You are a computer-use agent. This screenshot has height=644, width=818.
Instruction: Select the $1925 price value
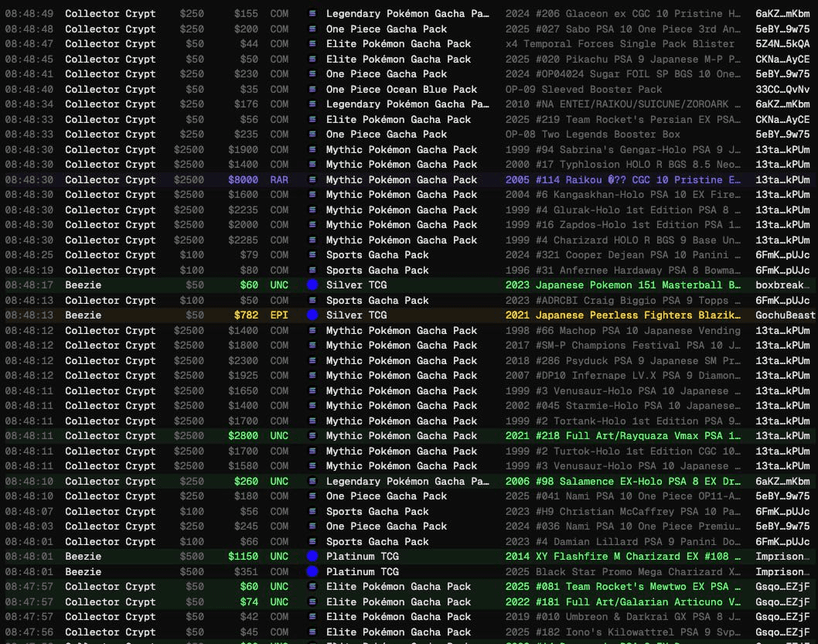pyautogui.click(x=243, y=376)
